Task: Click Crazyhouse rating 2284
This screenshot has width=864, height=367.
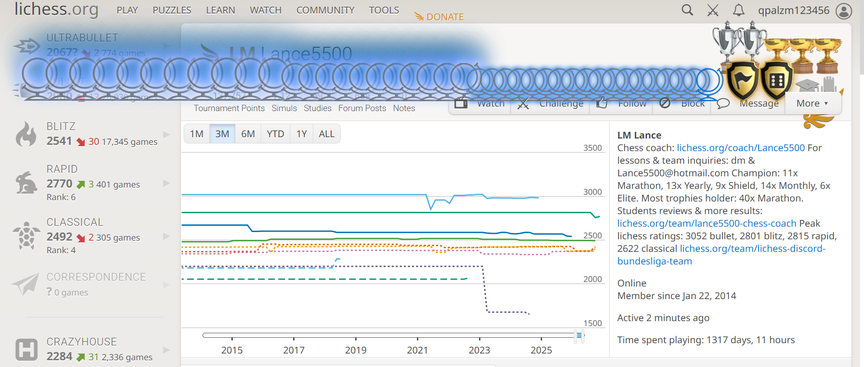Action: coord(59,357)
